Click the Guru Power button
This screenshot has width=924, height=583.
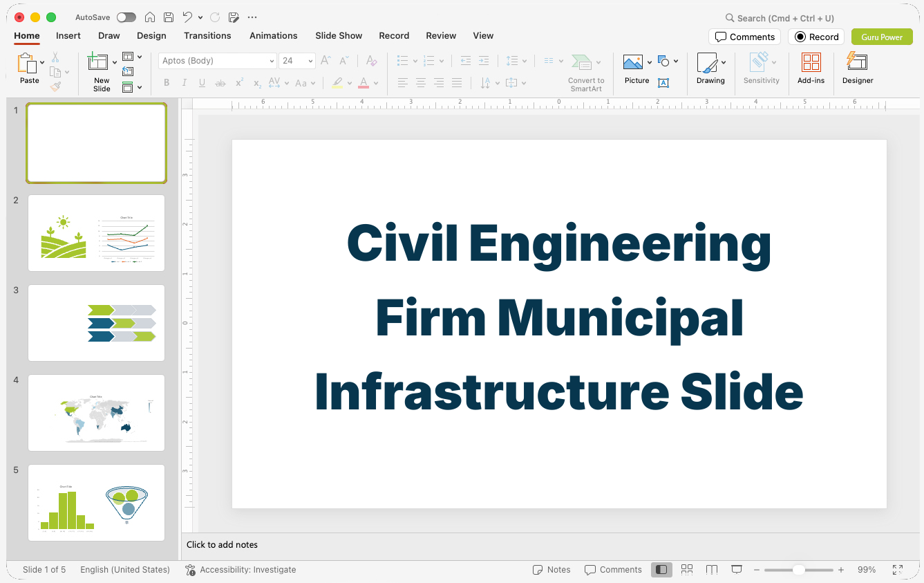coord(882,37)
